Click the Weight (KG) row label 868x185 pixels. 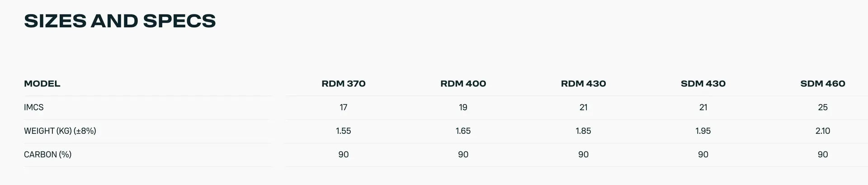60,131
